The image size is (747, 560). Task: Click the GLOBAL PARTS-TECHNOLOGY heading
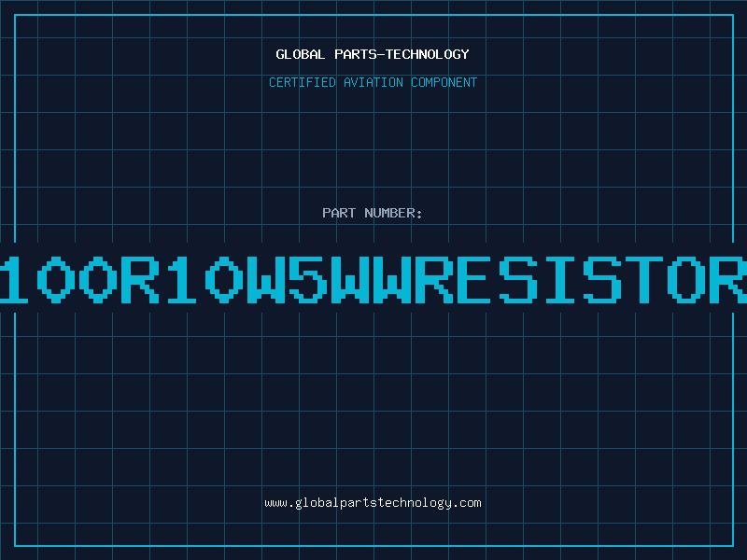(373, 54)
